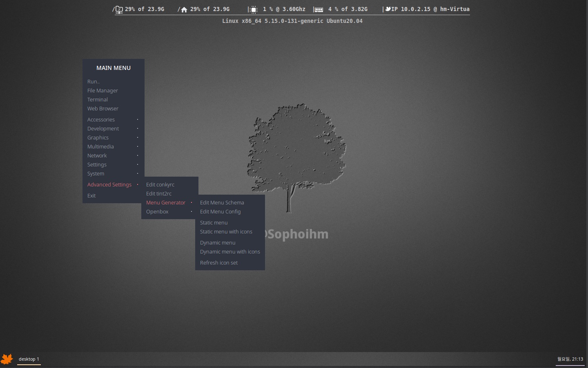Click the home disk usage icon

tap(184, 9)
